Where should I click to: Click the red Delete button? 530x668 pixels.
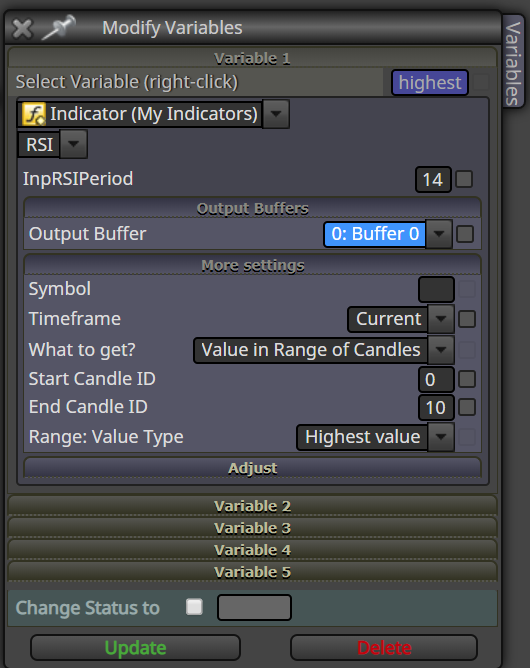tap(384, 648)
